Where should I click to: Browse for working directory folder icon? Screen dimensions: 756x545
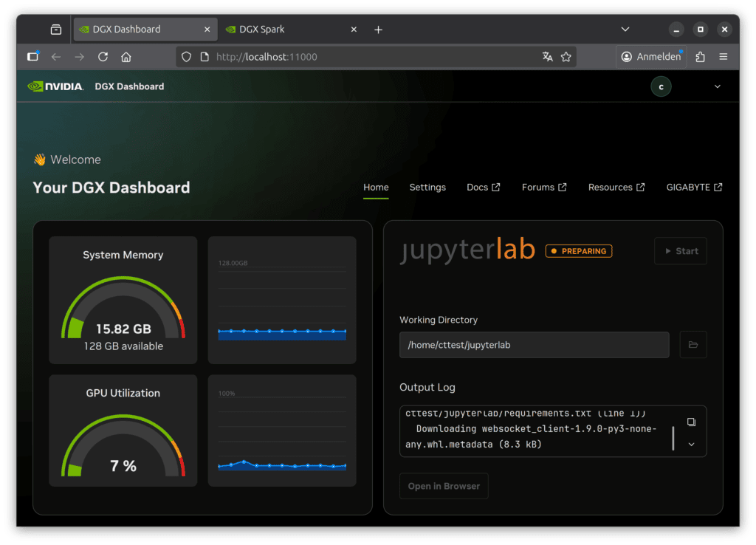pos(693,345)
